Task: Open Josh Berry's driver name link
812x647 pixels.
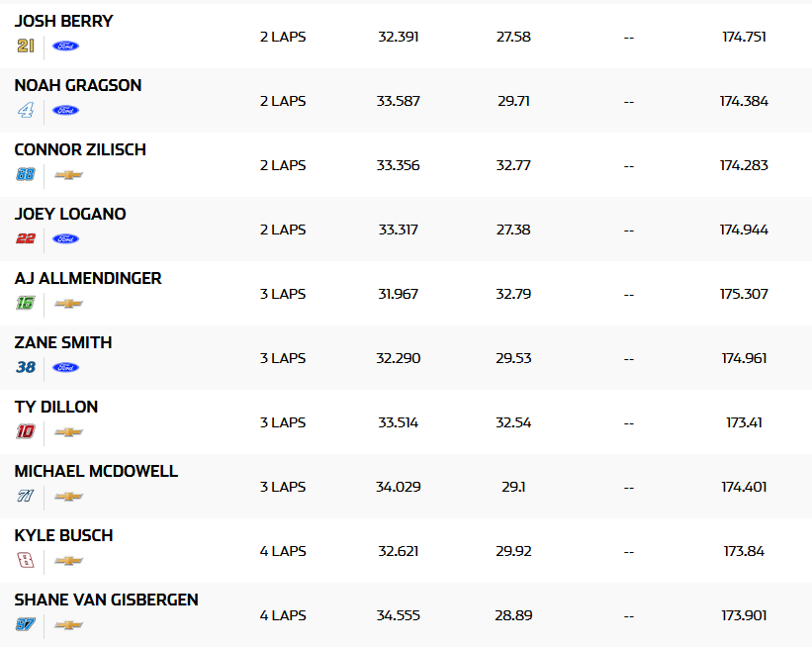Action: point(63,21)
